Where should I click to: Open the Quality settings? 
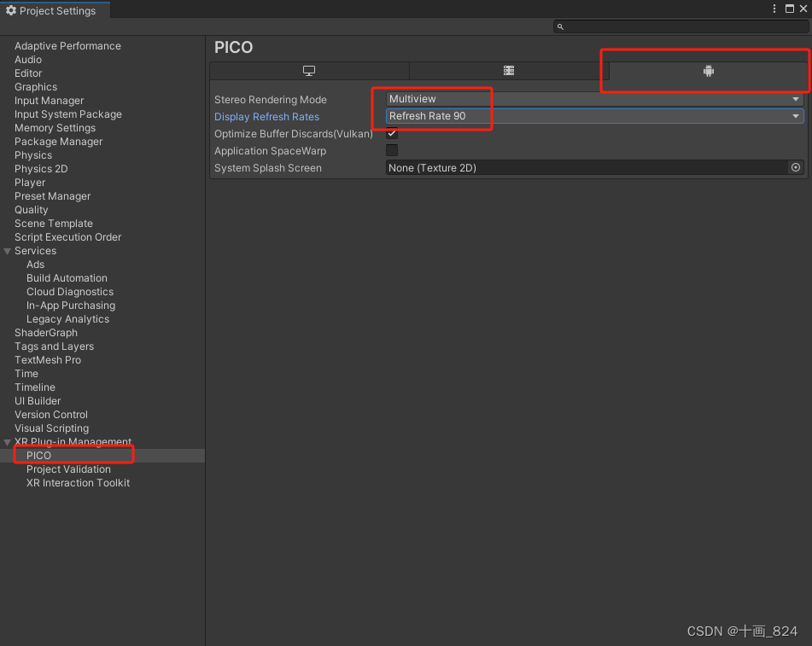point(31,210)
